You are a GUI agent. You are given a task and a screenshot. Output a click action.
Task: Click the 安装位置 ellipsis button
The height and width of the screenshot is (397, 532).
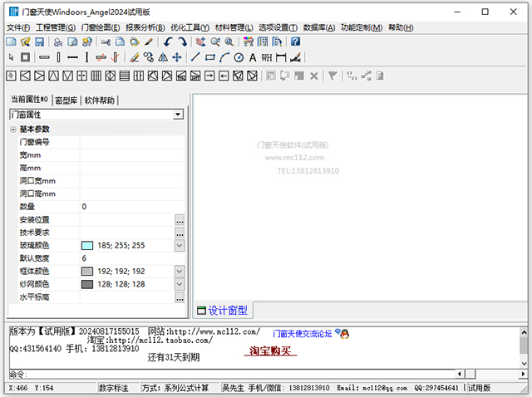[180, 220]
